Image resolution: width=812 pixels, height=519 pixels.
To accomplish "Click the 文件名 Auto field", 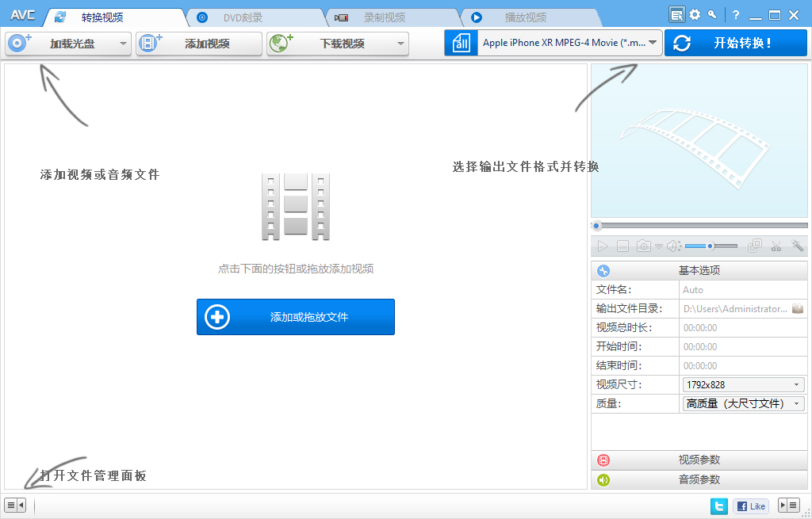I will coord(743,290).
